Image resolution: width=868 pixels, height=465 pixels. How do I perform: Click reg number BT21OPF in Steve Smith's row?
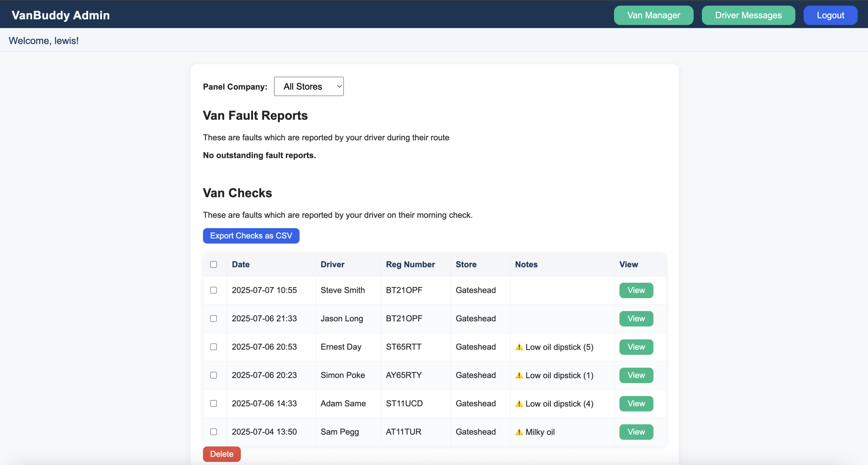(x=404, y=290)
